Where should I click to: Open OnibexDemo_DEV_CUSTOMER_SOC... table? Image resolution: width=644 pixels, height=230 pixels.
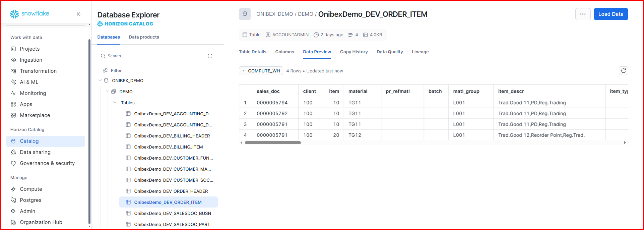pyautogui.click(x=168, y=180)
